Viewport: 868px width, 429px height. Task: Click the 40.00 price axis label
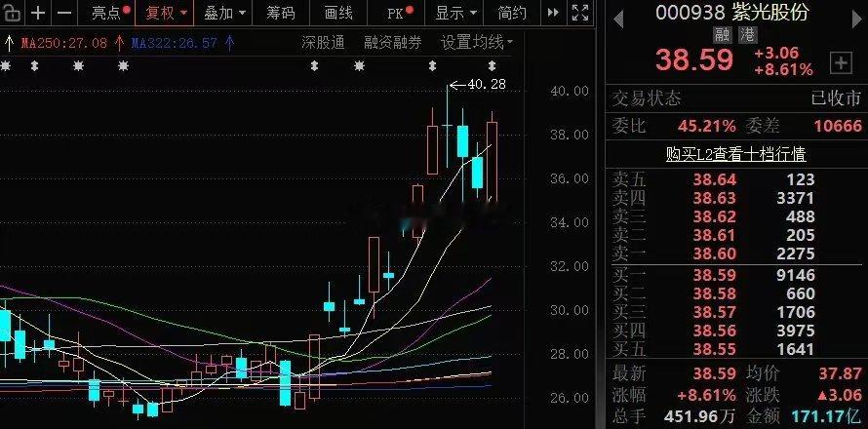point(570,91)
